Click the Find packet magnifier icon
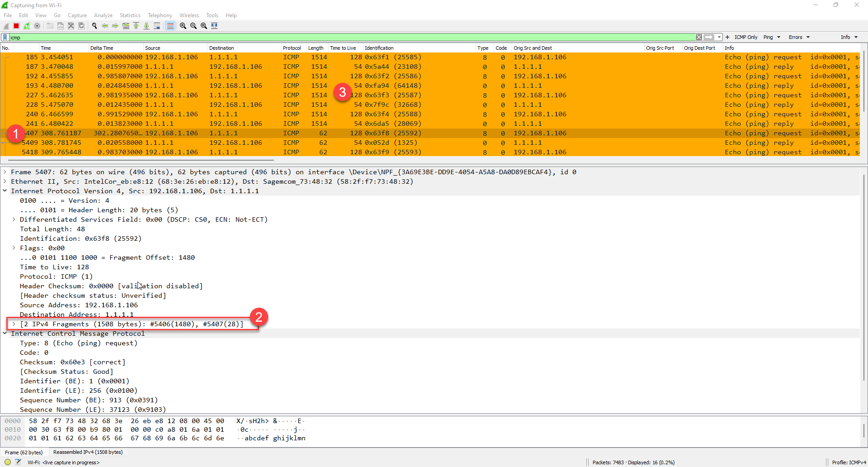868x467 pixels. (94, 26)
